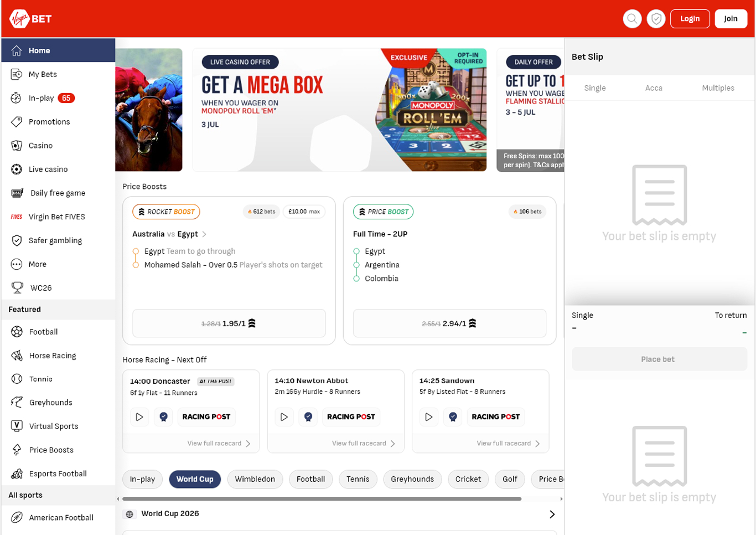Viewport: 756px width, 535px height.
Task: Click the Casino cards icon
Action: tap(17, 146)
